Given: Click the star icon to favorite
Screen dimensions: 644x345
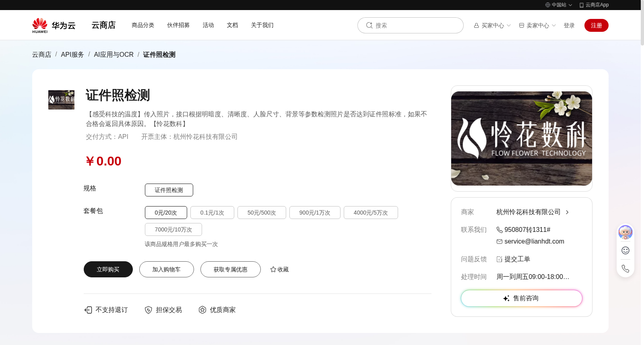Looking at the screenshot, I should click(273, 269).
